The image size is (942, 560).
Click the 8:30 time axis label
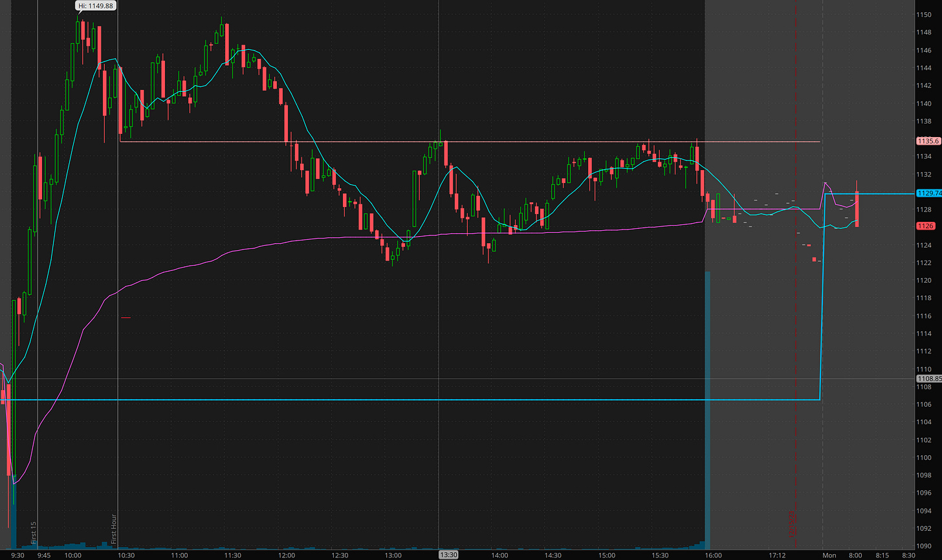(908, 555)
